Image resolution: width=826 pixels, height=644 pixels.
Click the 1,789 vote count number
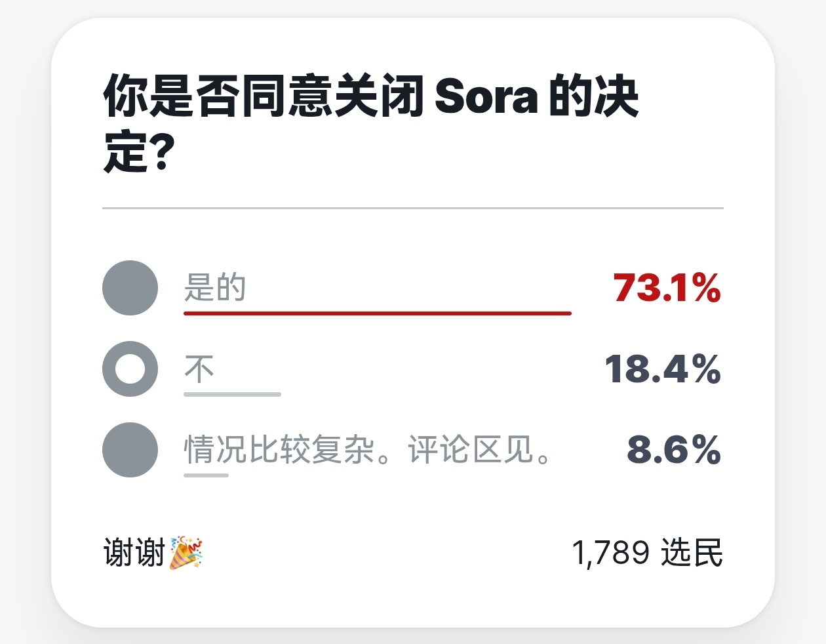pos(610,552)
